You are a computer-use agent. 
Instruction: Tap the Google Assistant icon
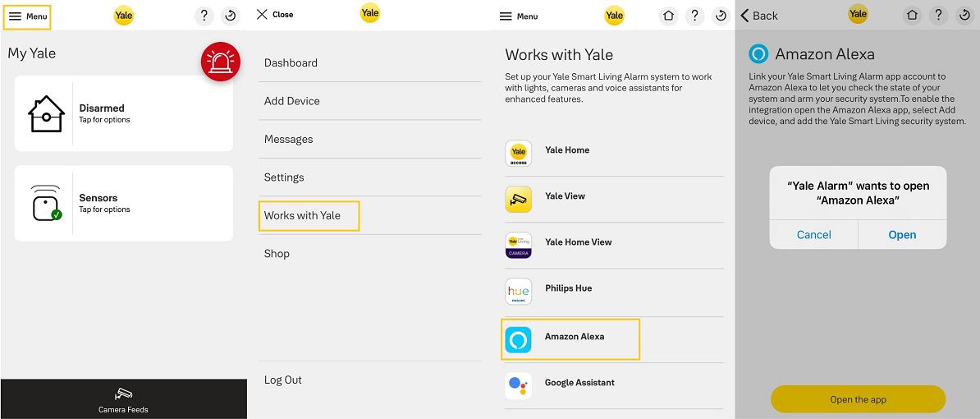pyautogui.click(x=518, y=386)
